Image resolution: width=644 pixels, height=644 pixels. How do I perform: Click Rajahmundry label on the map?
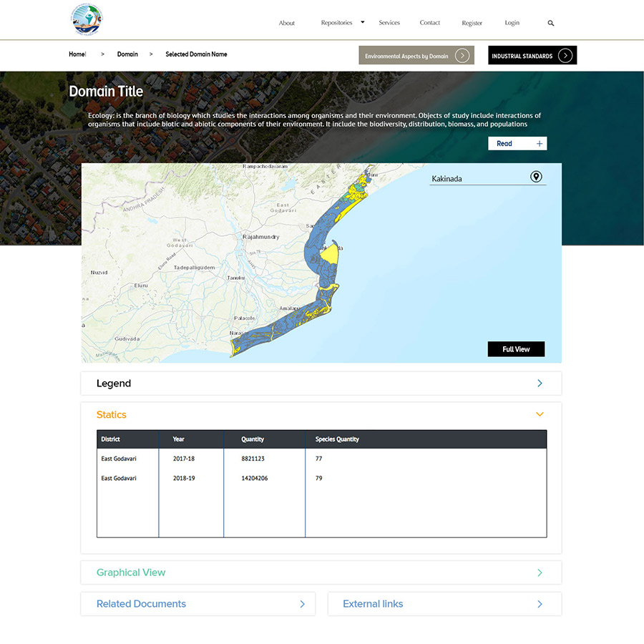(x=260, y=237)
